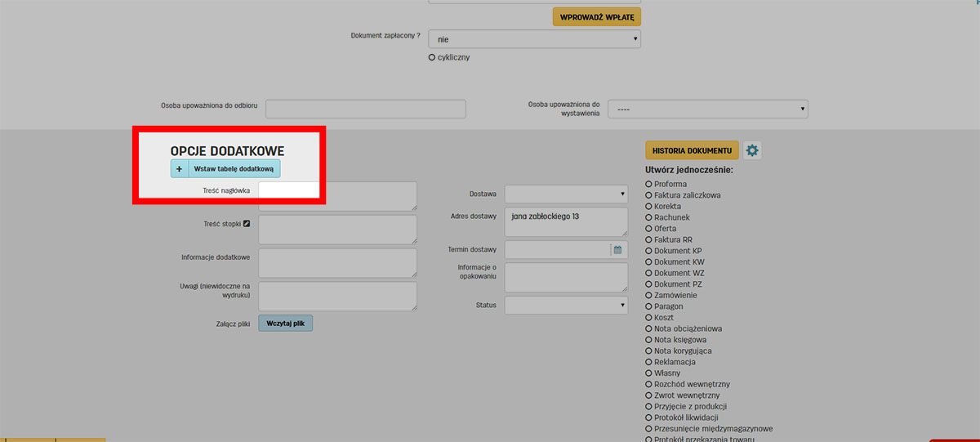Image resolution: width=980 pixels, height=442 pixels.
Task: Expand the Osoba upoważniona do wystawienia dropdown
Action: tap(707, 109)
